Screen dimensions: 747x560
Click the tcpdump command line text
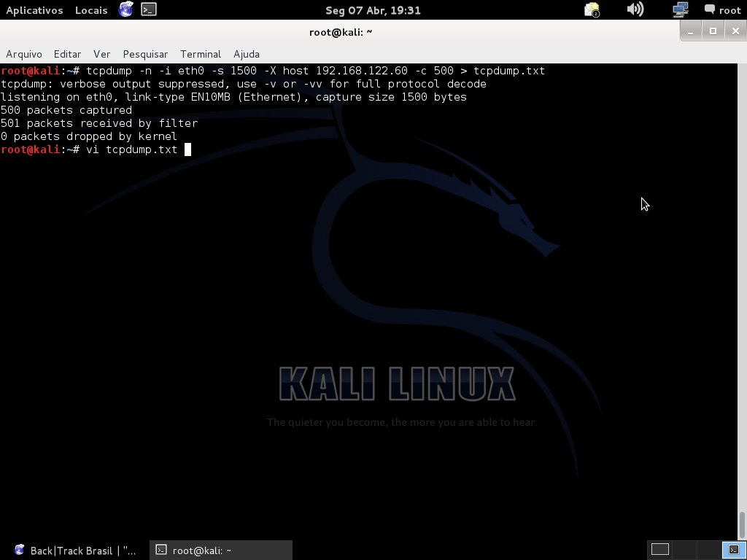point(315,71)
